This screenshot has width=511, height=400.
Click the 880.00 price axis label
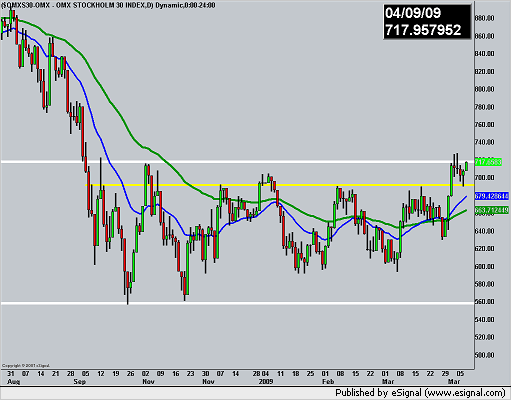coord(484,18)
